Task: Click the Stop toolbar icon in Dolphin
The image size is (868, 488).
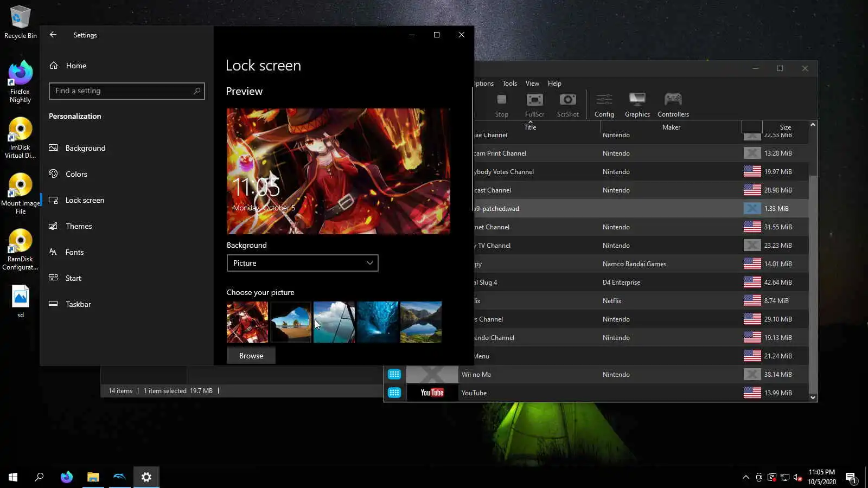Action: 502,105
